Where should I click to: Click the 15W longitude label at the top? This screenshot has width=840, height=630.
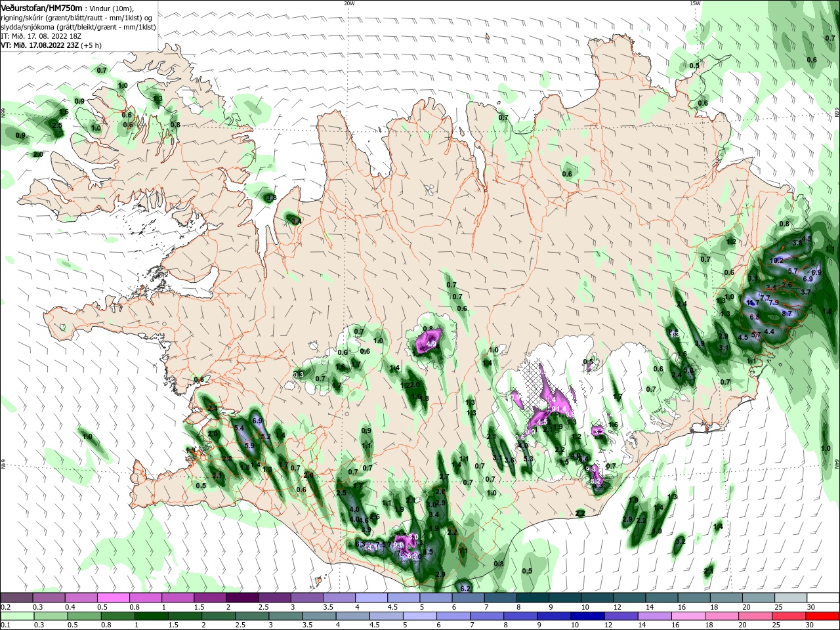[x=695, y=3]
